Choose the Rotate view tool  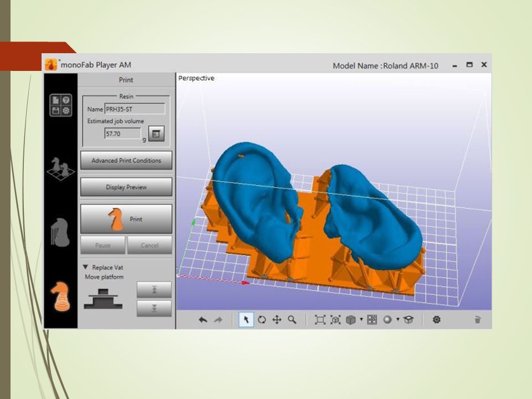pos(262,320)
